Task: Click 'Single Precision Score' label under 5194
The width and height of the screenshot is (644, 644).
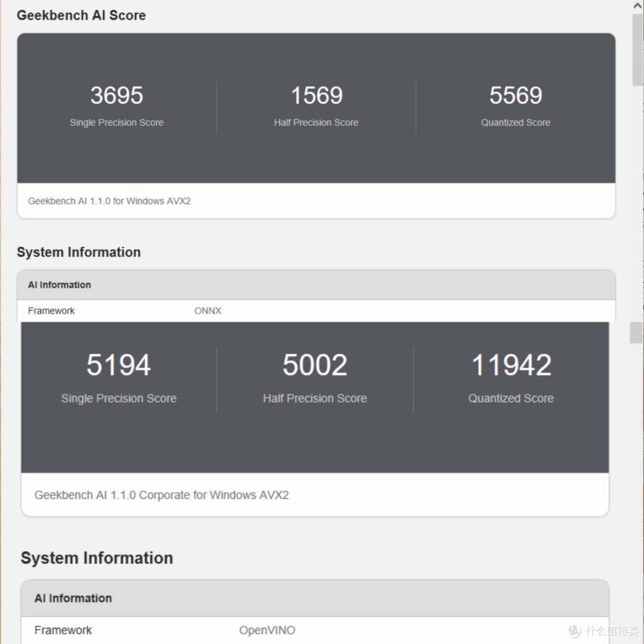Action: tap(119, 398)
